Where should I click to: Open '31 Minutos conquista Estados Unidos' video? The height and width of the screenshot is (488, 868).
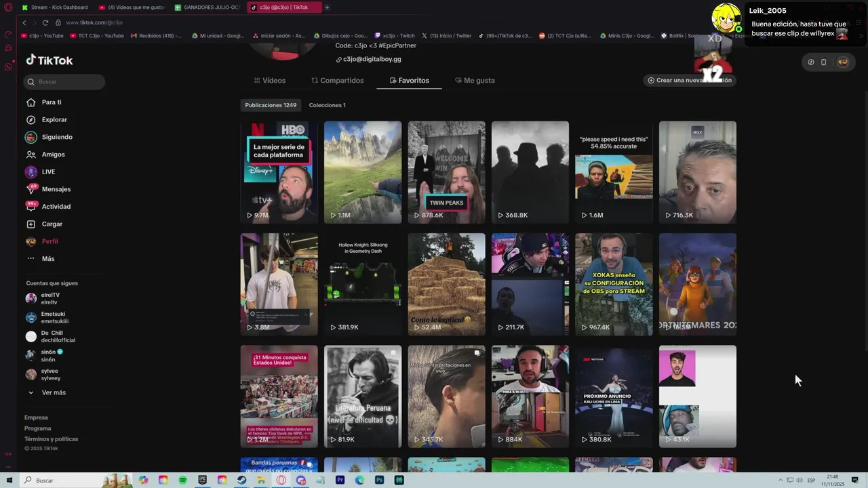pos(279,396)
